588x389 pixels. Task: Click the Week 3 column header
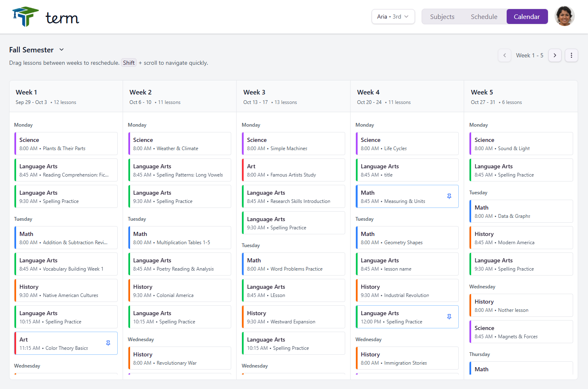tap(293, 97)
